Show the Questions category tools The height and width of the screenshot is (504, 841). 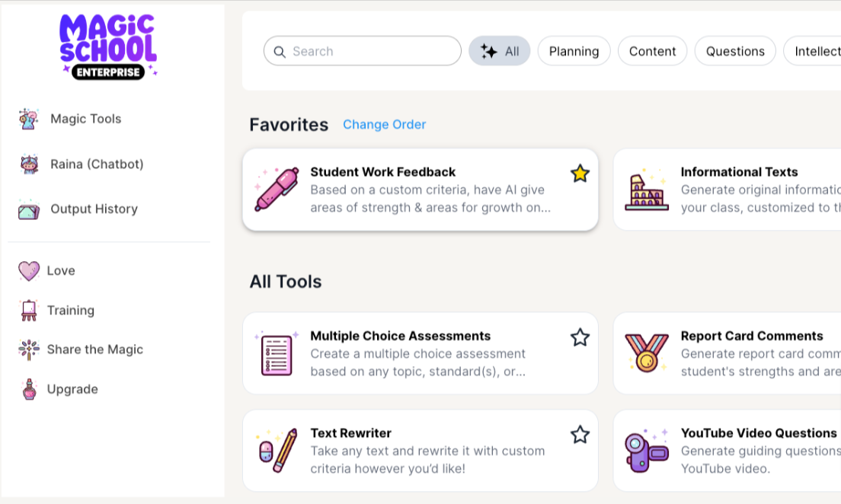[735, 51]
